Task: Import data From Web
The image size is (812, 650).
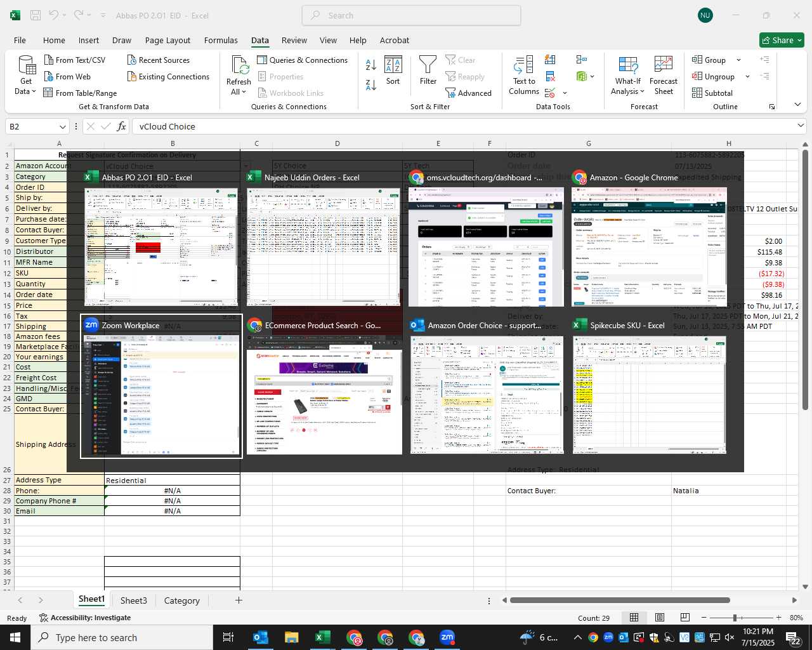Action: pyautogui.click(x=67, y=76)
